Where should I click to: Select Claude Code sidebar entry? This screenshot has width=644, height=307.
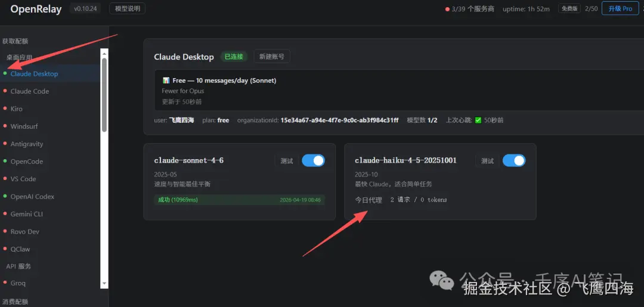click(x=30, y=91)
